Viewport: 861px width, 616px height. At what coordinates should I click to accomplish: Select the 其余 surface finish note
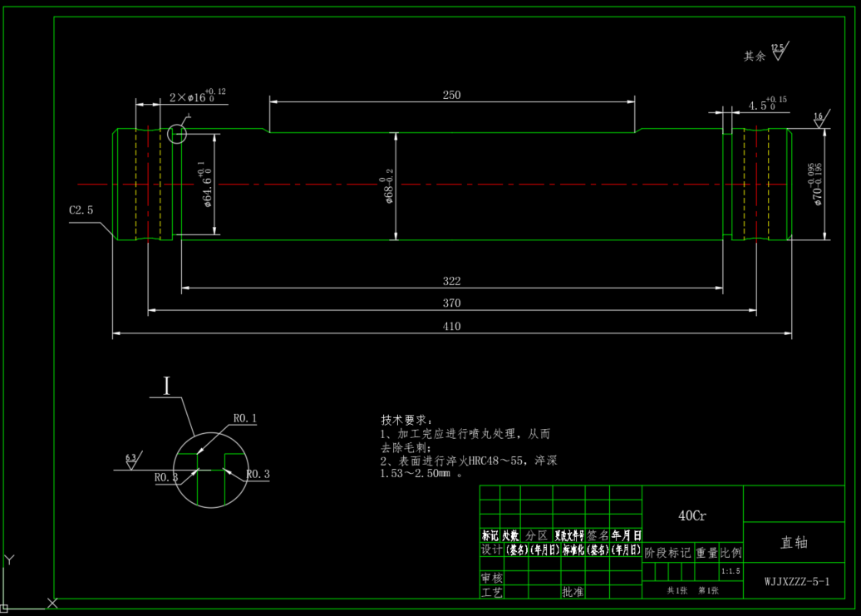[755, 56]
